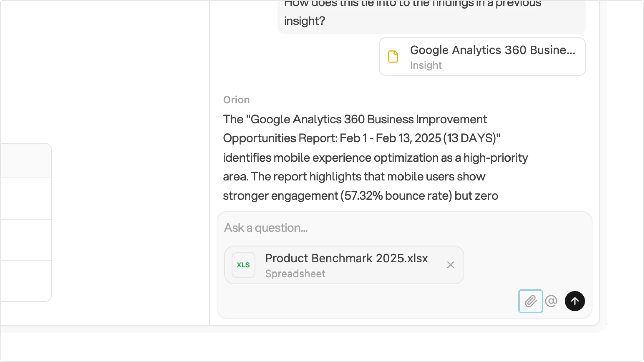Click the paperclip attach file icon
Viewport: 644px width, 362px height.
[x=530, y=301]
